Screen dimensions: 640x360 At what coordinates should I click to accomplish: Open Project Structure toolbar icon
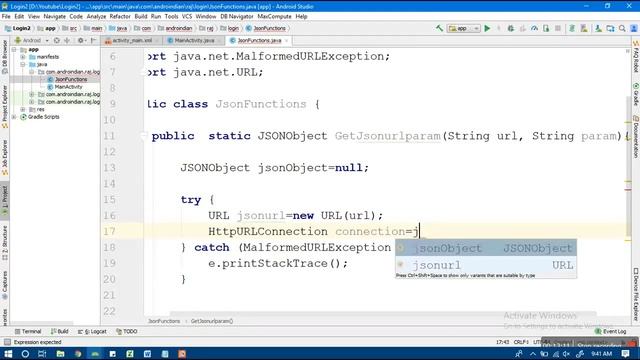pos(610,28)
